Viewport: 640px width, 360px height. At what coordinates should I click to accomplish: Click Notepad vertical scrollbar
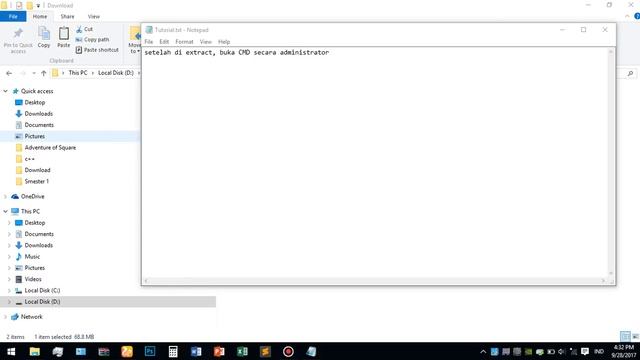click(611, 162)
